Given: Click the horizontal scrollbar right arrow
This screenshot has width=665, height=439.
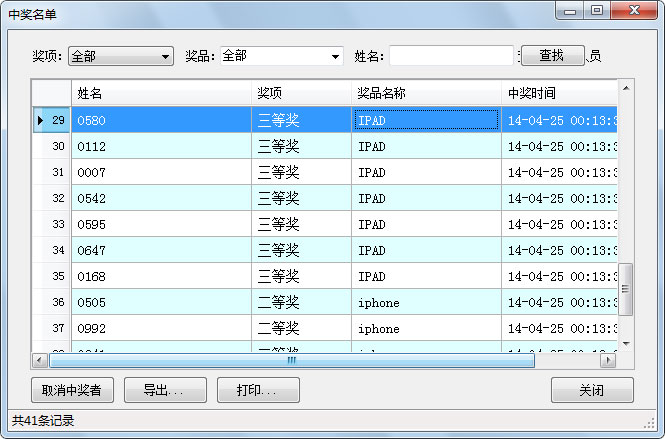Looking at the screenshot, I should coord(607,361).
